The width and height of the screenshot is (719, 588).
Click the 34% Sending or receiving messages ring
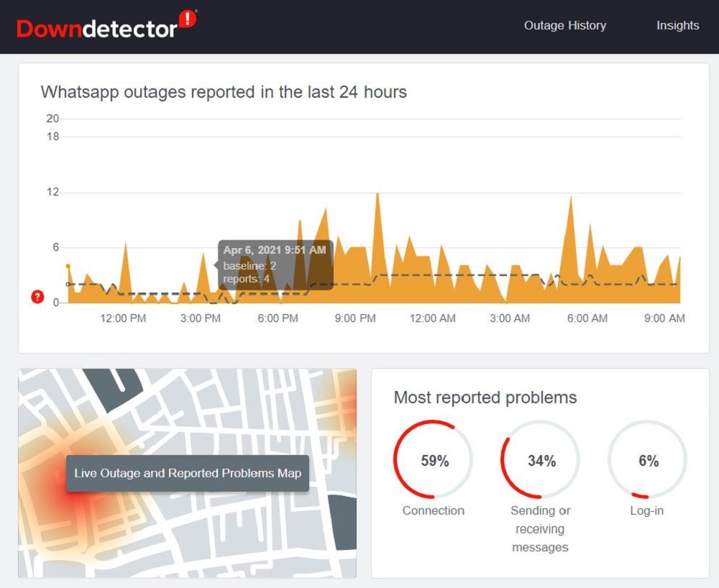(540, 459)
